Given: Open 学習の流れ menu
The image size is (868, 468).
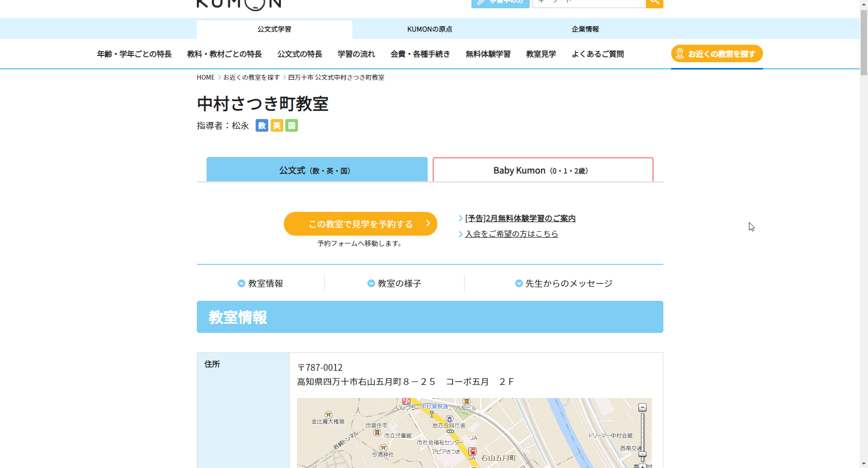Looking at the screenshot, I should pos(356,54).
